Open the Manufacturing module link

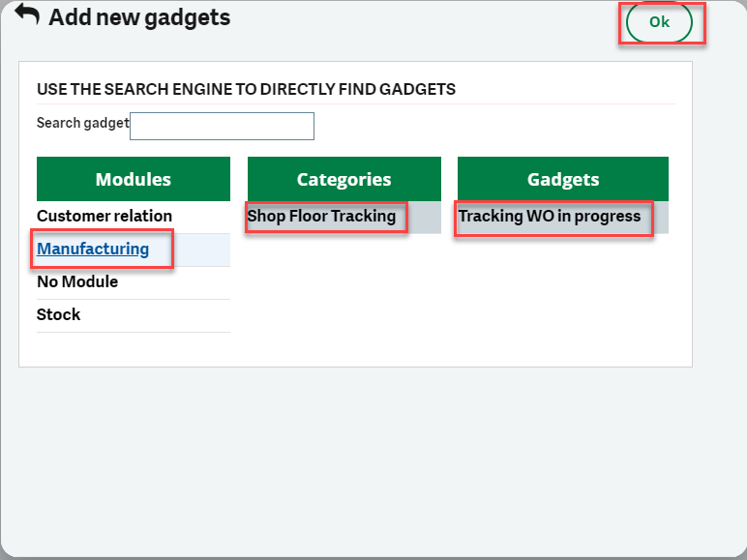point(93,249)
